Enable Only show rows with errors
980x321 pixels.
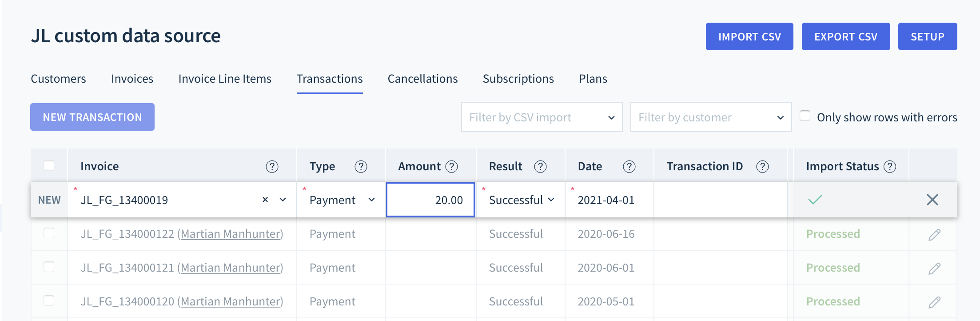(x=805, y=116)
